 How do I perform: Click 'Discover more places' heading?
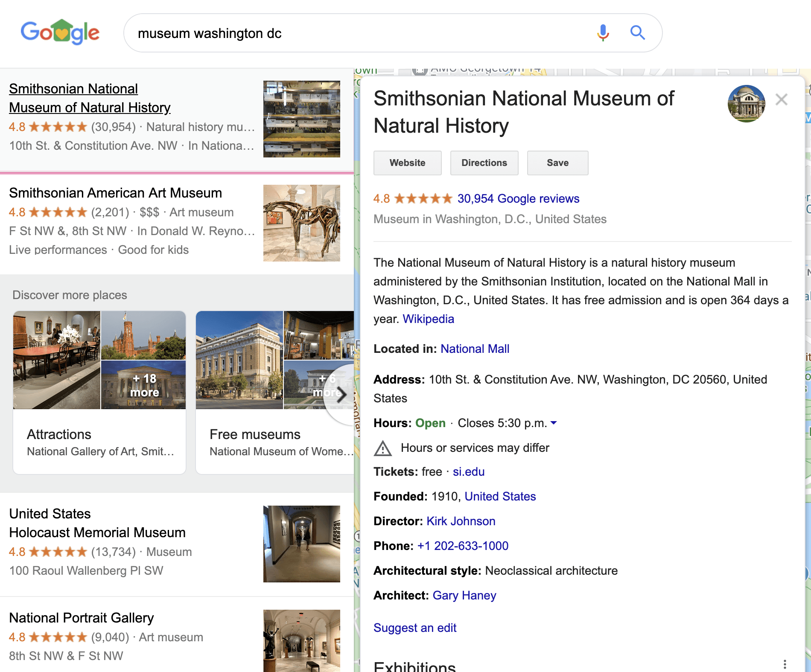pyautogui.click(x=70, y=295)
